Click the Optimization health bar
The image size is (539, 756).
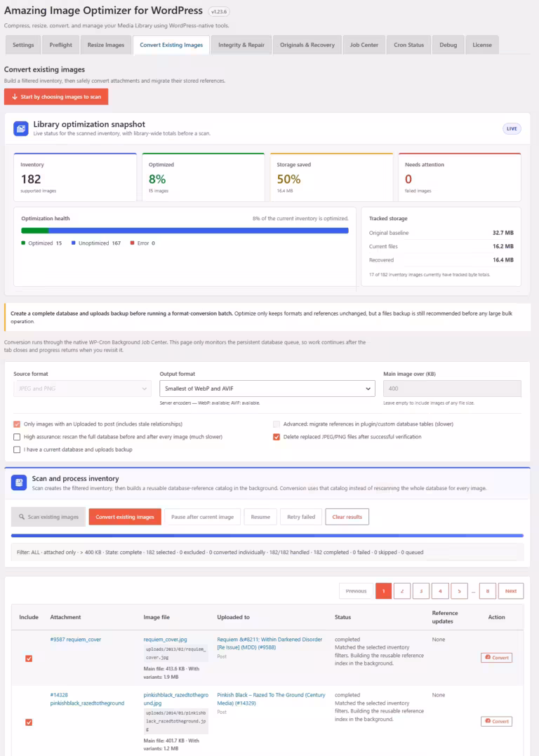click(x=185, y=231)
